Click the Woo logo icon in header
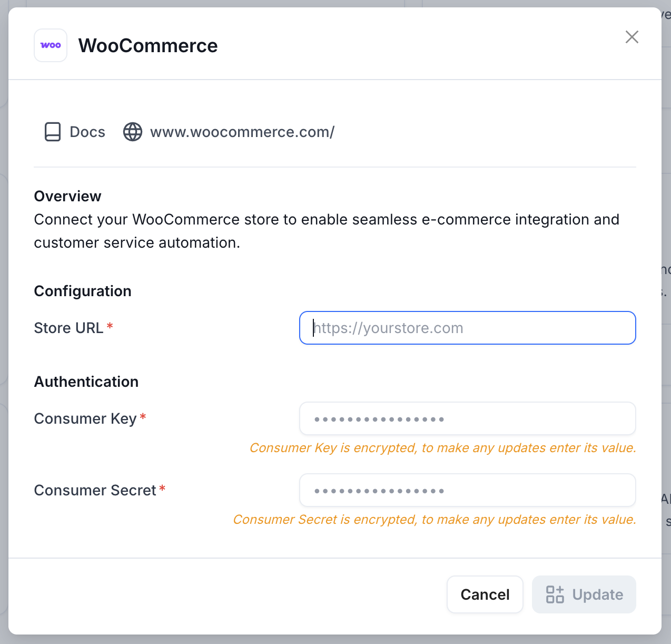This screenshot has height=644, width=671. [51, 45]
